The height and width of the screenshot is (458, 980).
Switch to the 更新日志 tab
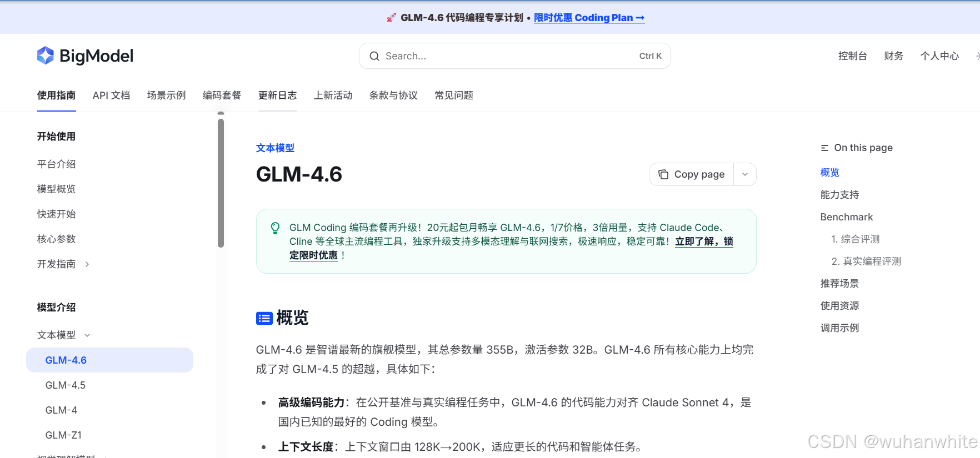pos(278,95)
